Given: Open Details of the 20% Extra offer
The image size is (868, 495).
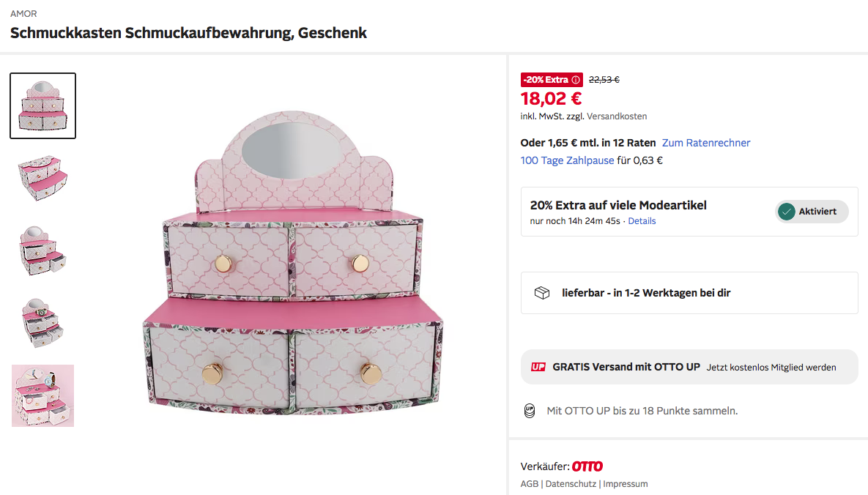Looking at the screenshot, I should point(642,221).
